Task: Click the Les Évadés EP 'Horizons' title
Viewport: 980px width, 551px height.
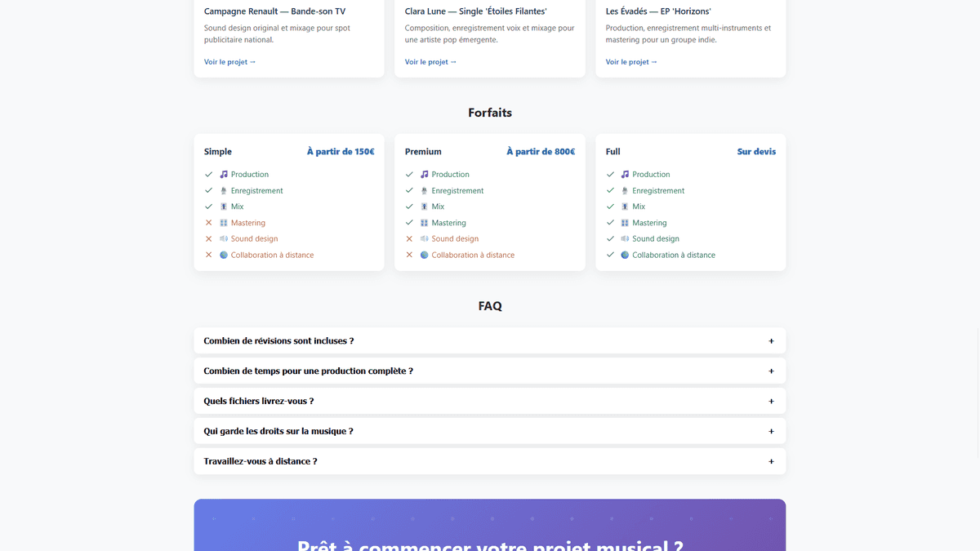Action: [658, 11]
